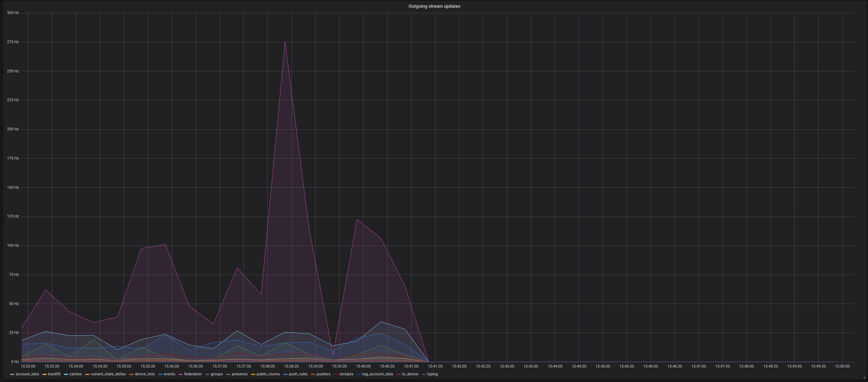Screen dimensions: 868x382
Task: Click the 50 Hz y-axis label
Action: [14, 304]
